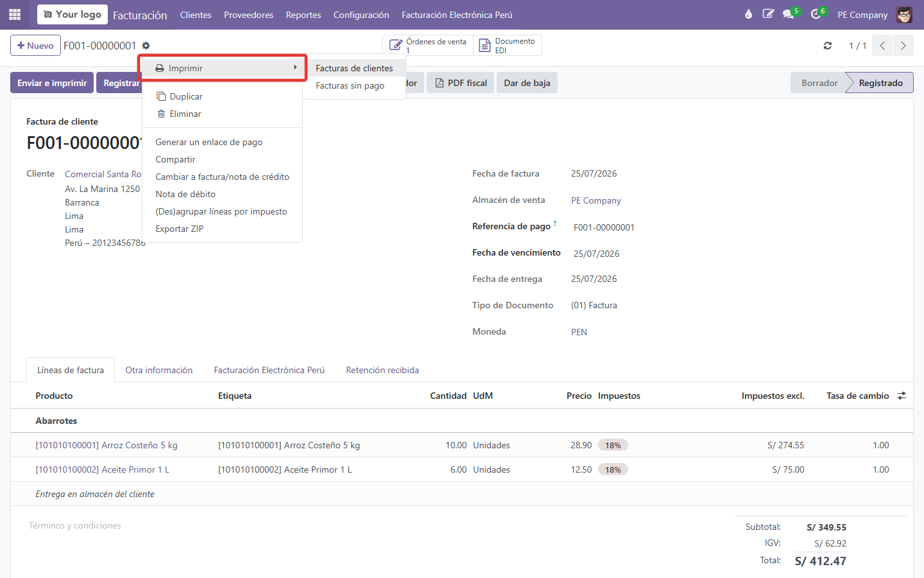Click the gear actions icon beside F001-00000001
This screenshot has height=578, width=924.
[146, 46]
